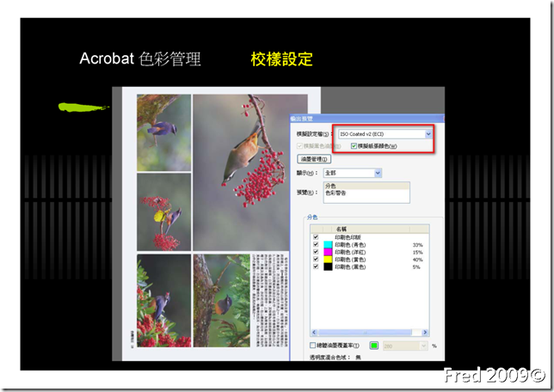Toggle the simulate paper color checkbox

pos(354,146)
